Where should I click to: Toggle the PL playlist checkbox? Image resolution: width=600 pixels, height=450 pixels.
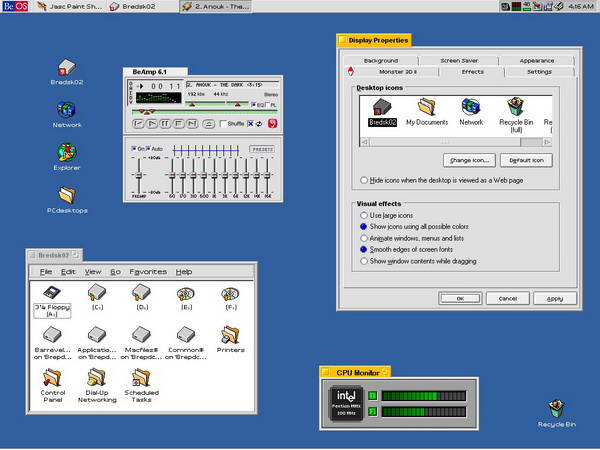pos(267,104)
